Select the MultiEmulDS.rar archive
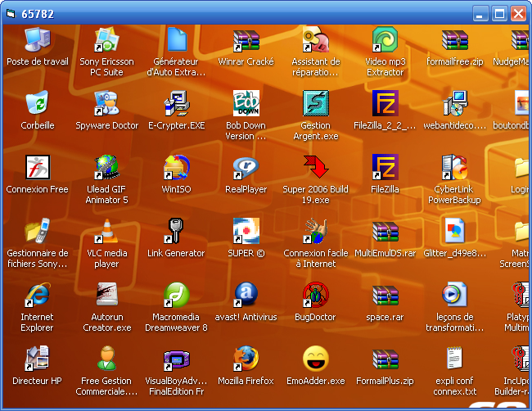Image resolution: width=532 pixels, height=411 pixels. point(385,231)
